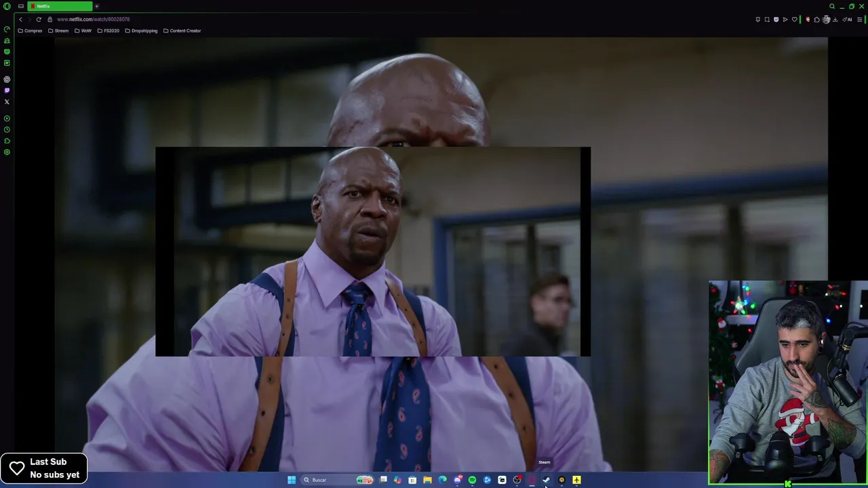Open OBS Studio from the taskbar
Image resolution: width=868 pixels, height=488 pixels.
pyautogui.click(x=517, y=480)
